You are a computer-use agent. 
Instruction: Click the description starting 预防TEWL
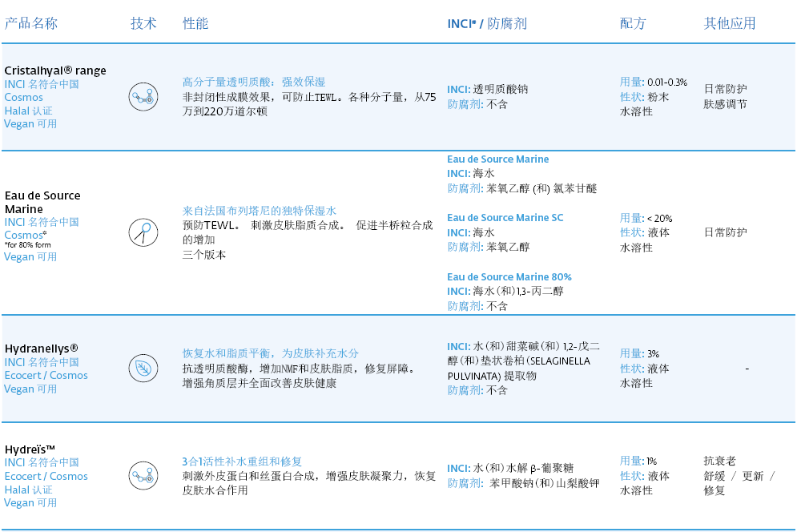click(x=308, y=232)
